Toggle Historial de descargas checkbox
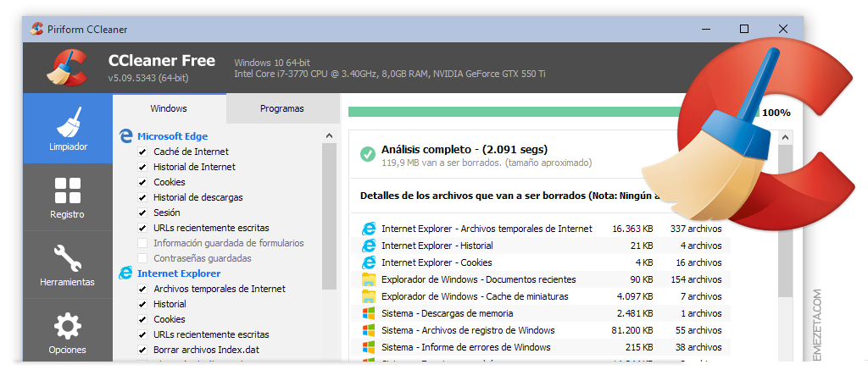Image resolution: width=868 pixels, height=381 pixels. pos(142,197)
